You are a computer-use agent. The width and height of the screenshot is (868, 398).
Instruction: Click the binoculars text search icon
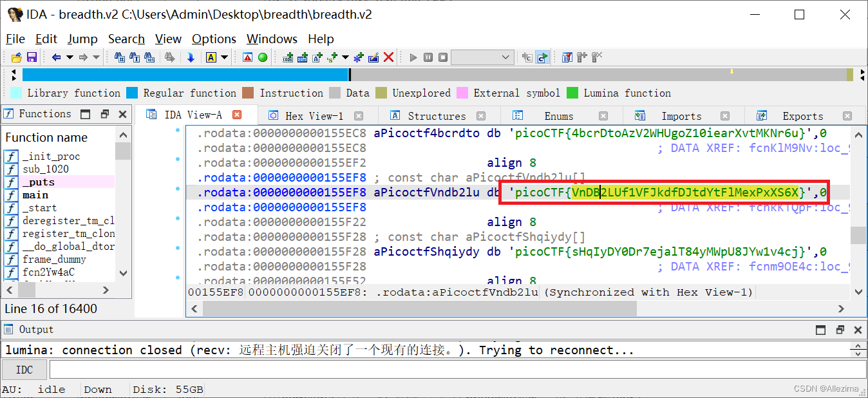tap(135, 57)
